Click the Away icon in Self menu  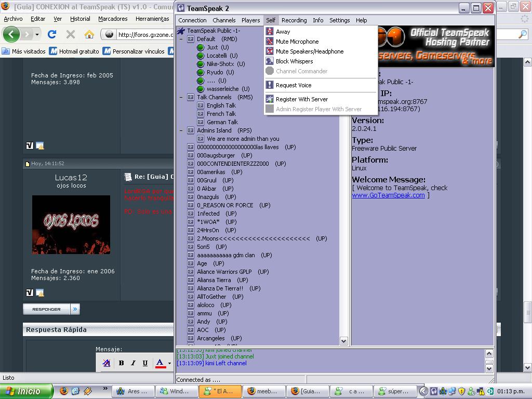[x=270, y=32]
